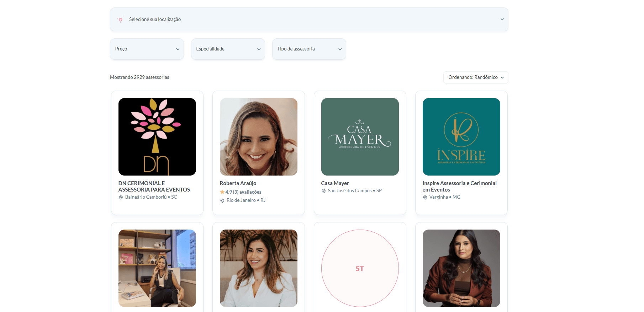The height and width of the screenshot is (312, 644).
Task: Open the Casa Mayer logo thumbnail
Action: tap(360, 137)
